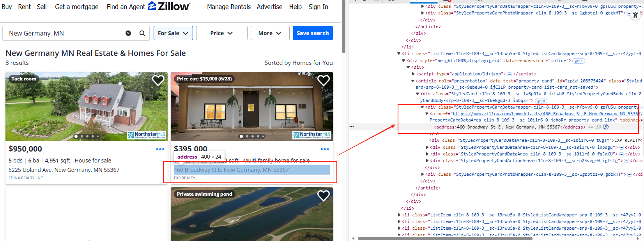Open the Tack room house photo

[87, 106]
